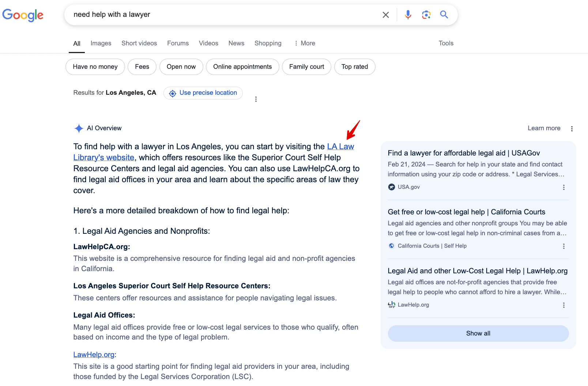588x386 pixels.
Task: Switch to Images tab
Action: (101, 43)
